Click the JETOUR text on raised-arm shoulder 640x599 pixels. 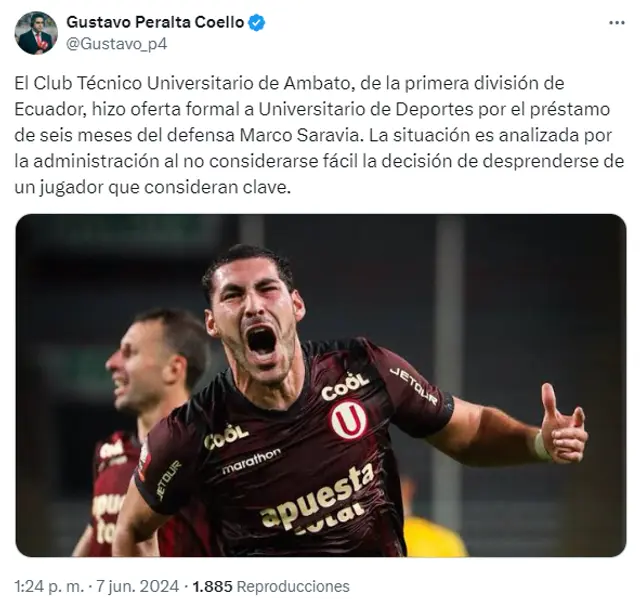click(x=413, y=386)
